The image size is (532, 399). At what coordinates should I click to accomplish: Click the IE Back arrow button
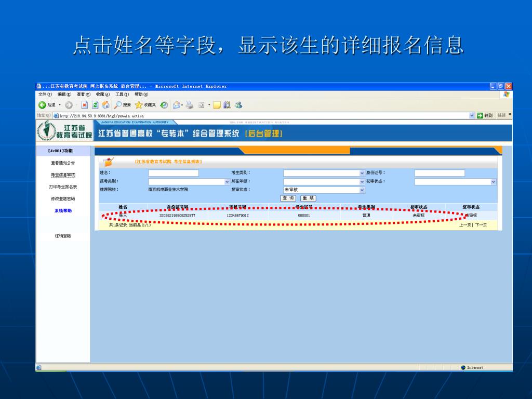click(x=42, y=105)
